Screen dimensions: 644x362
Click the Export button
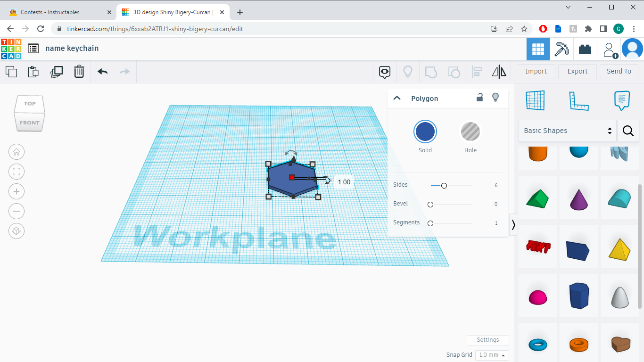coord(578,71)
